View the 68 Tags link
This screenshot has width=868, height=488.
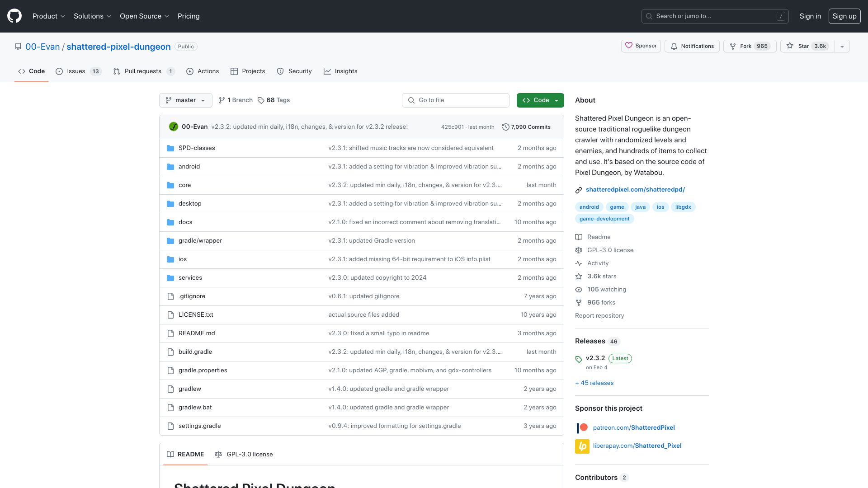click(274, 100)
